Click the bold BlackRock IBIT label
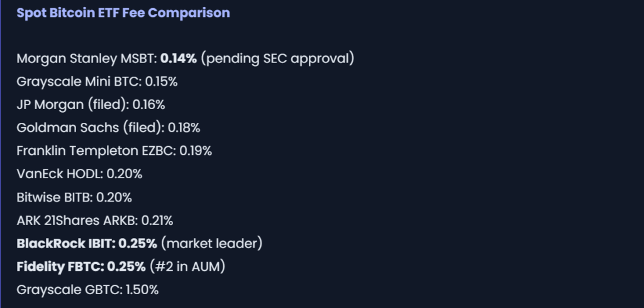Image resolution: width=644 pixels, height=308 pixels. pos(65,243)
